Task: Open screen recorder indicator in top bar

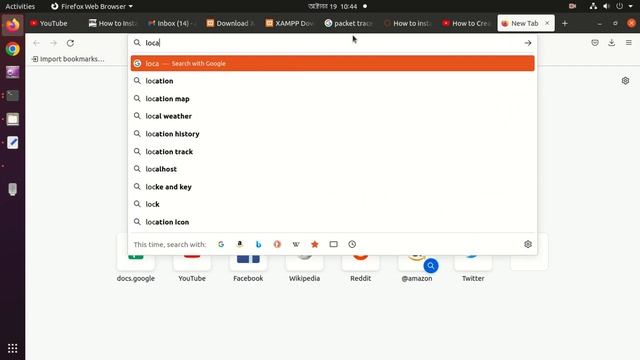Action: 572,6
